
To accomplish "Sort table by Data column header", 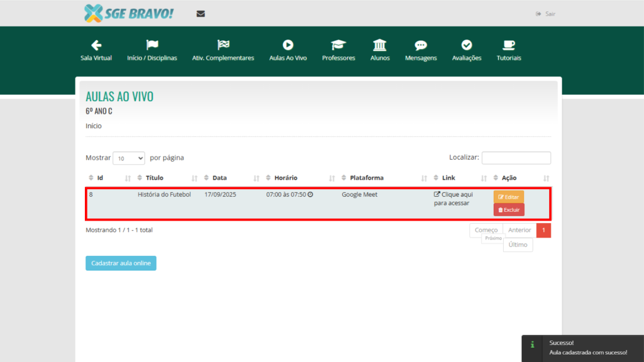I will [x=219, y=178].
